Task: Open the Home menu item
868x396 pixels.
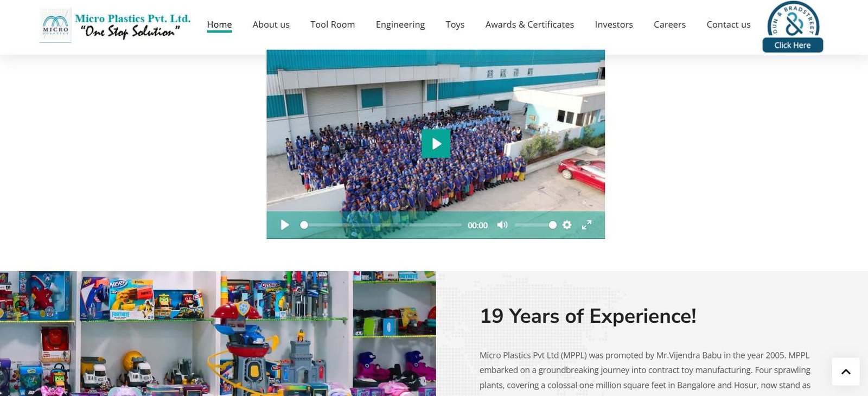Action: 219,24
